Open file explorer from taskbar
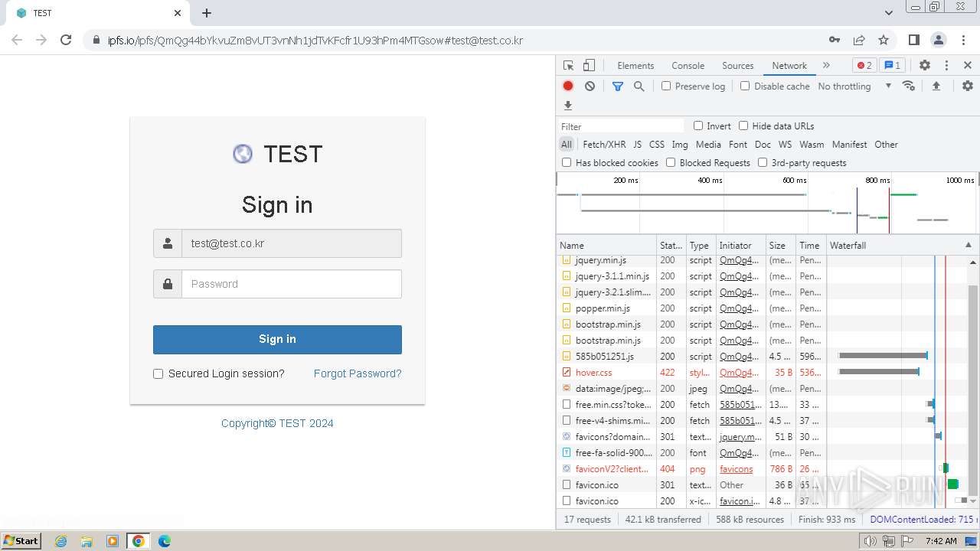This screenshot has width=980, height=551. [87, 541]
